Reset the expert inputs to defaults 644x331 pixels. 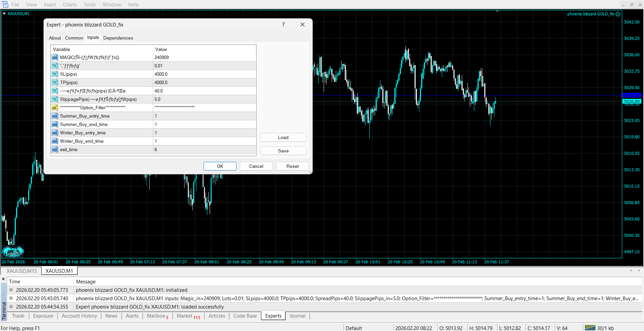pos(292,167)
